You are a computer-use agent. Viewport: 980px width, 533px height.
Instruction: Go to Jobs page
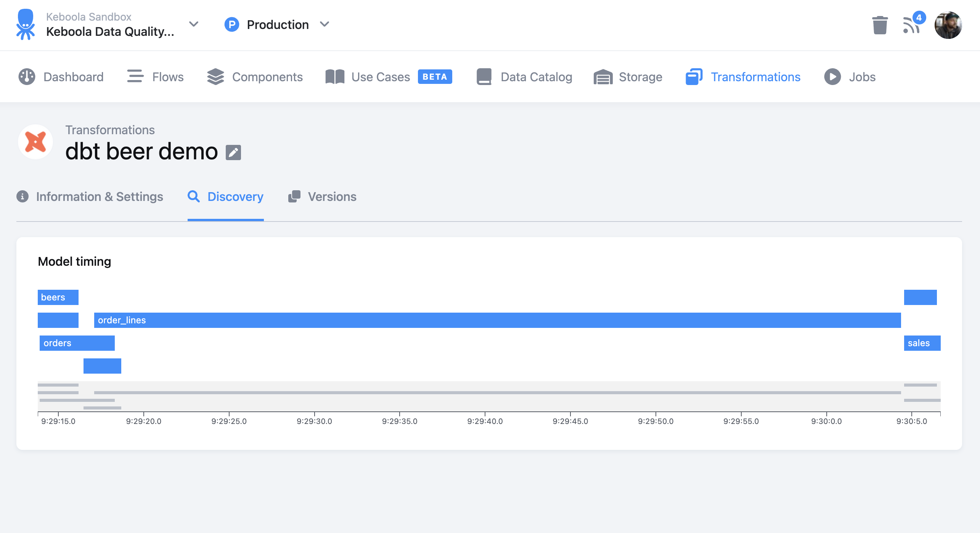coord(850,77)
